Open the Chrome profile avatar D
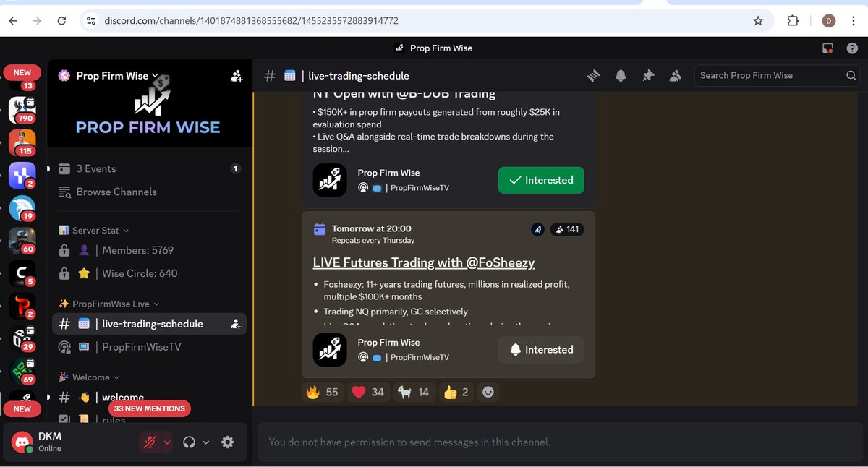 829,21
